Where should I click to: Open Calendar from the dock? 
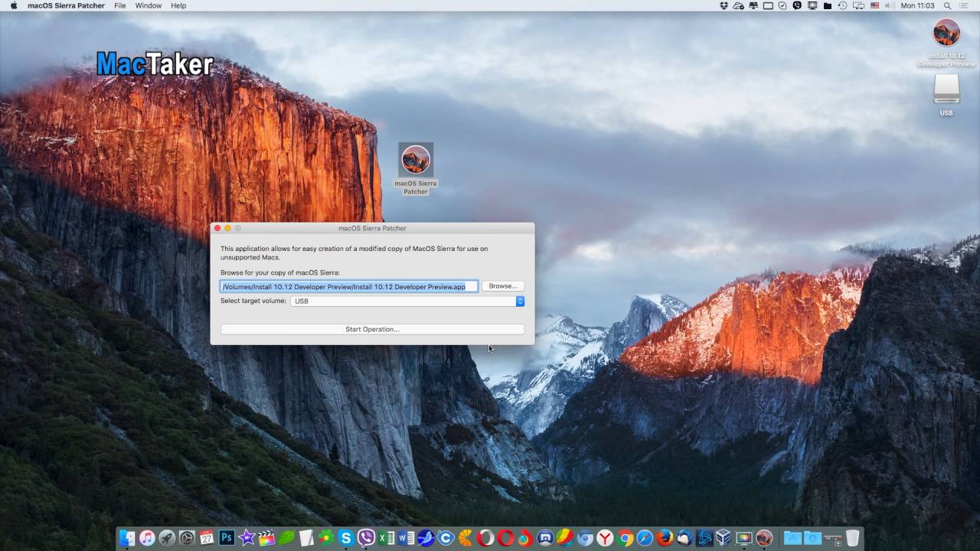click(x=207, y=538)
